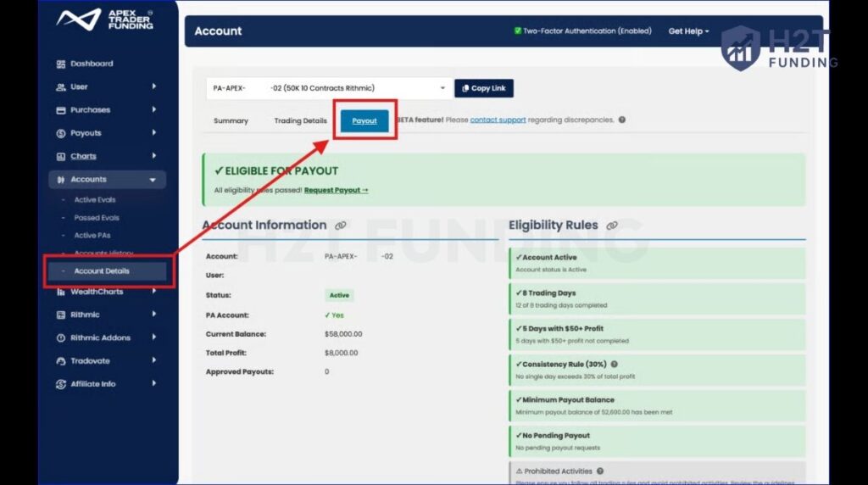Select the Payout tab
Image resolution: width=868 pixels, height=485 pixels.
[364, 120]
